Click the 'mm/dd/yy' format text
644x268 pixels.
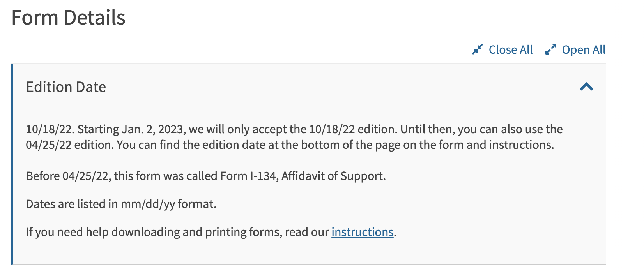pos(148,204)
